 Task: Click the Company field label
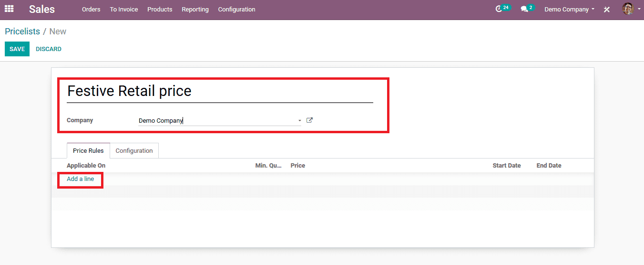pos(80,120)
